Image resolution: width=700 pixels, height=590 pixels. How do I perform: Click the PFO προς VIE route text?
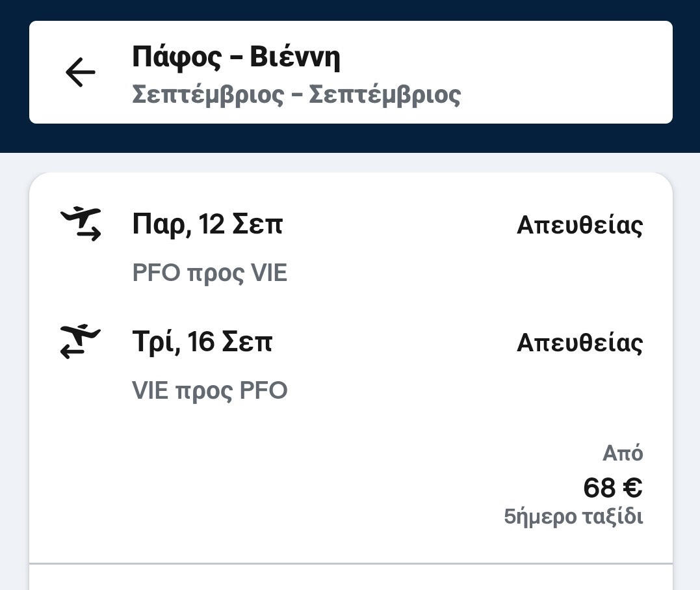pos(209,273)
